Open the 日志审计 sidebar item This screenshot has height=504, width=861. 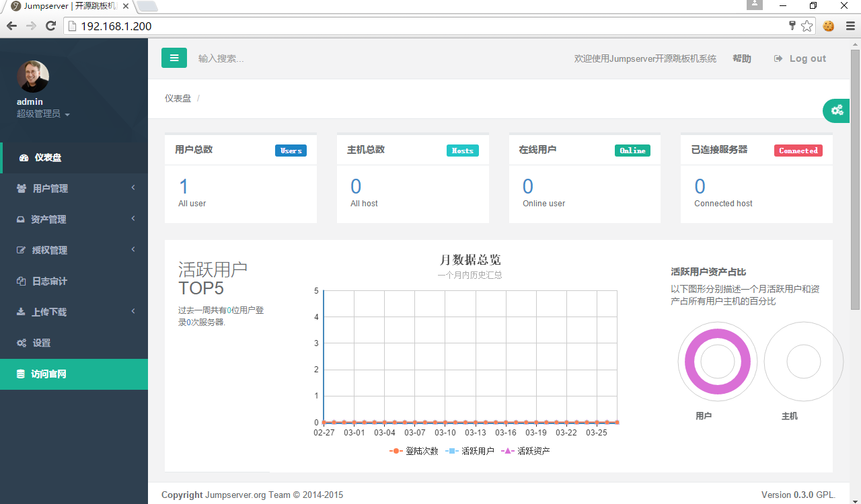(x=74, y=282)
